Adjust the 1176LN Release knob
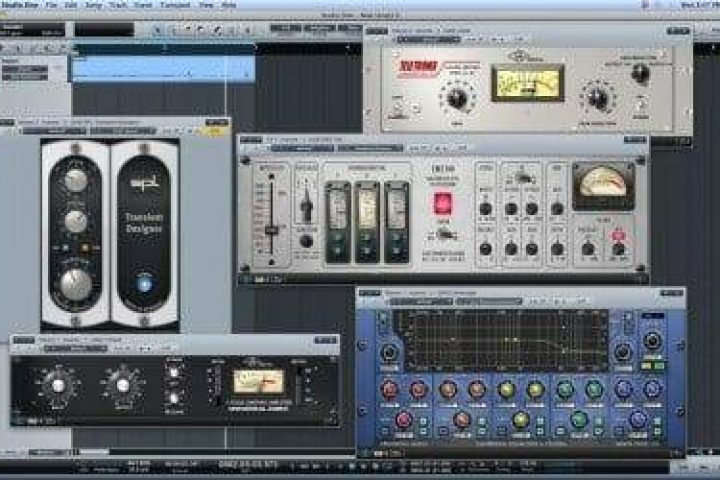The image size is (720, 480). (x=174, y=398)
